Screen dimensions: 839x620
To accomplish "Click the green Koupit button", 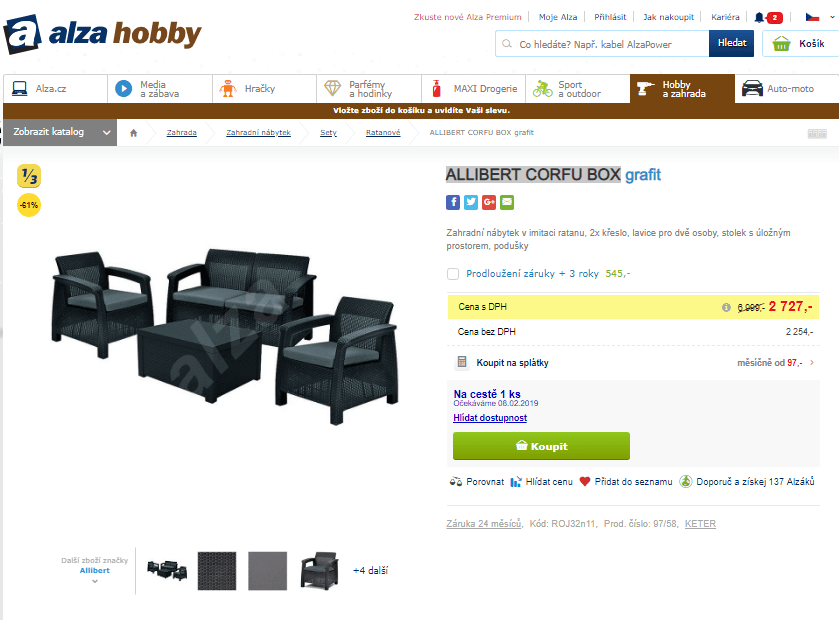I will pyautogui.click(x=541, y=446).
